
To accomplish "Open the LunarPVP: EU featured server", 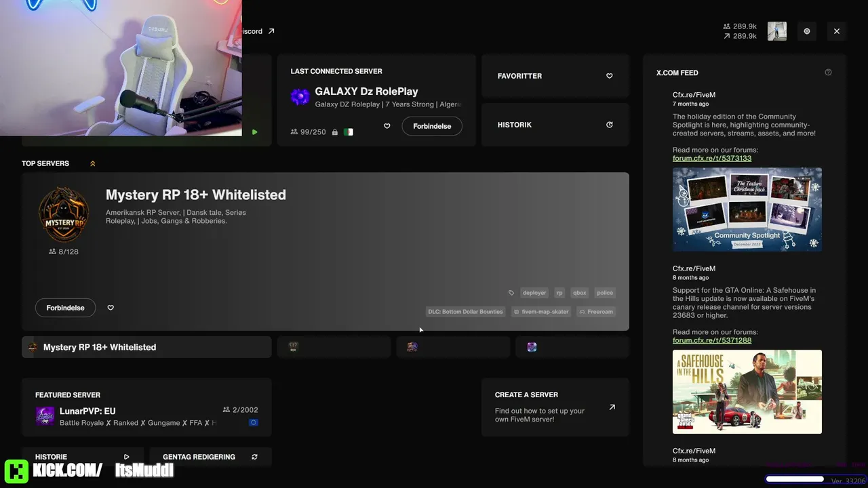I will click(146, 407).
